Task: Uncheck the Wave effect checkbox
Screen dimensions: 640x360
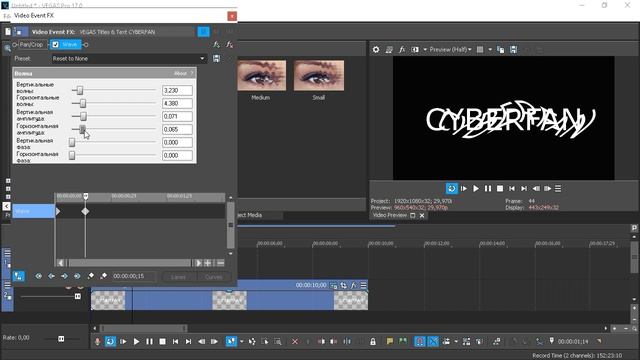Action: pos(56,44)
